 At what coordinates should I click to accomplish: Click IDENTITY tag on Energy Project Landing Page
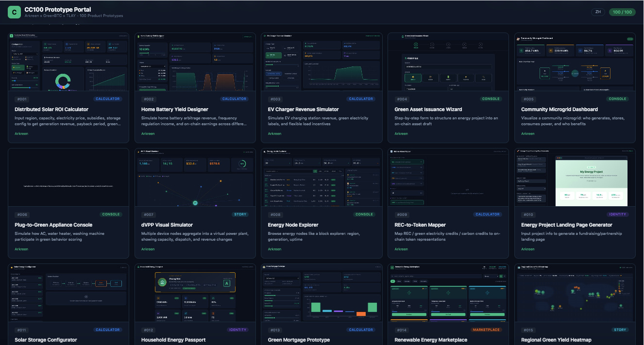point(617,214)
